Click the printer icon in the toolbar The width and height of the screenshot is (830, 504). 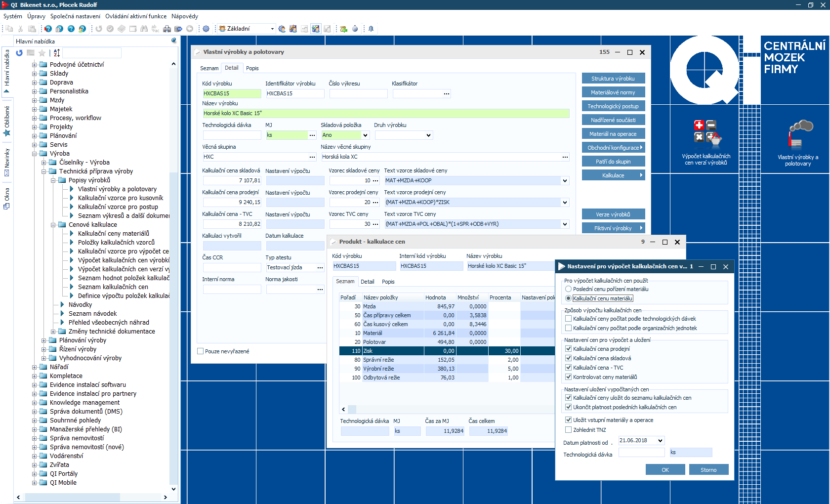pyautogui.click(x=167, y=29)
